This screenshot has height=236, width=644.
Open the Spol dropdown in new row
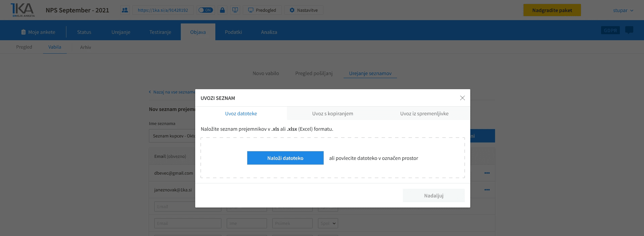[x=328, y=223]
